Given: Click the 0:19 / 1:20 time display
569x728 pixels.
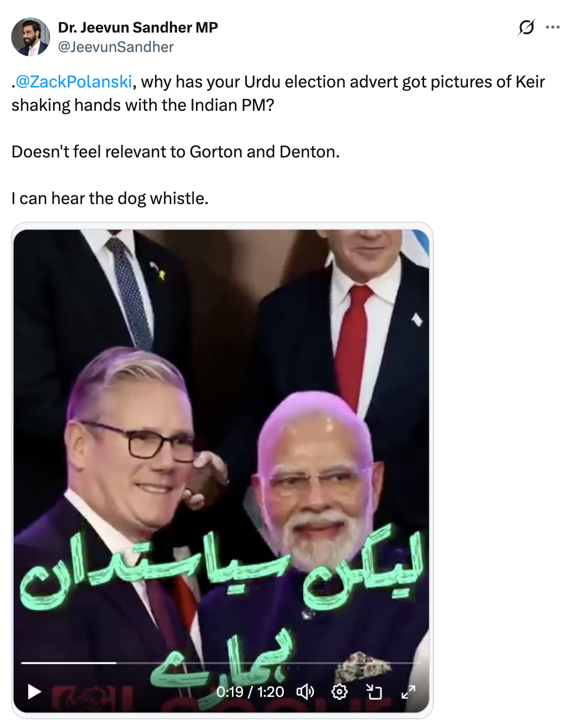Looking at the screenshot, I should [x=250, y=692].
